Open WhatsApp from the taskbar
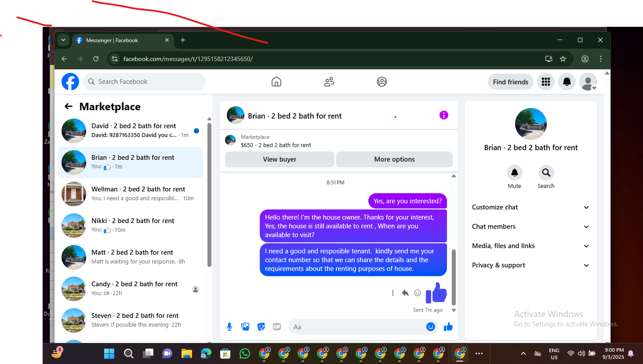Viewport: 643px width, 364px height. [245, 353]
